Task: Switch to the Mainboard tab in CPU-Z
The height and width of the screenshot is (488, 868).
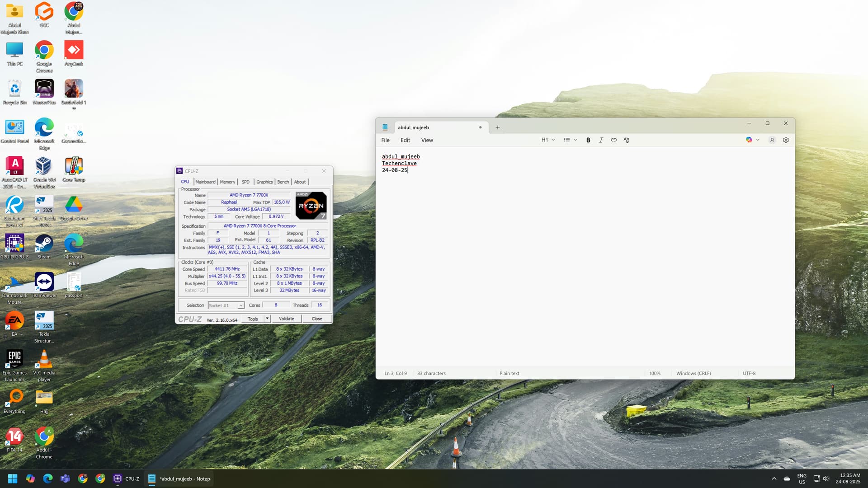Action: pyautogui.click(x=205, y=182)
